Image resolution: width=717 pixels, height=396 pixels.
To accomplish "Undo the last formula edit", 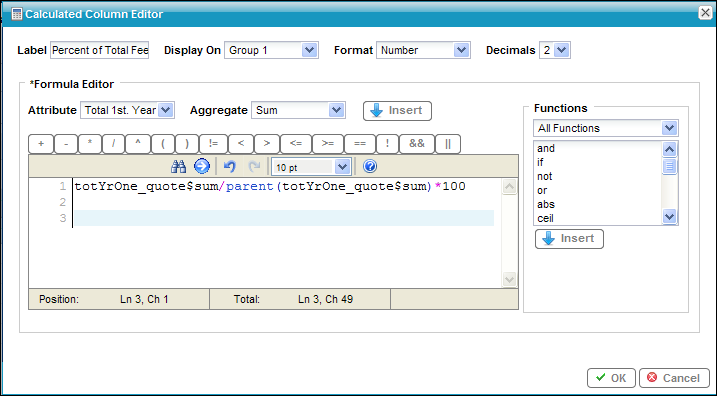I will pyautogui.click(x=230, y=166).
